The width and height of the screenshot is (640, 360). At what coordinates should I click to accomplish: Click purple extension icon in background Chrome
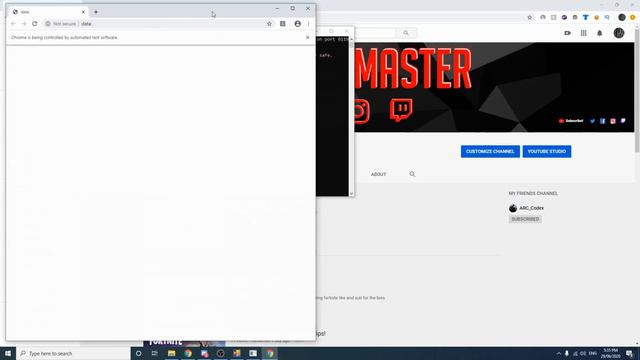pyautogui.click(x=564, y=18)
